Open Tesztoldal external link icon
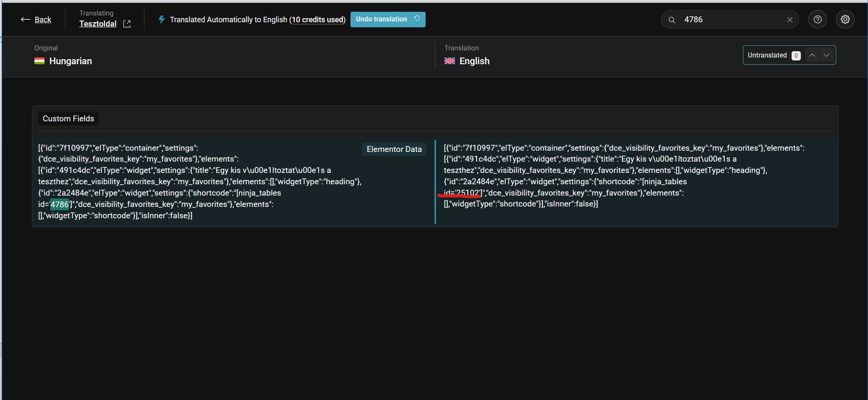 [127, 24]
